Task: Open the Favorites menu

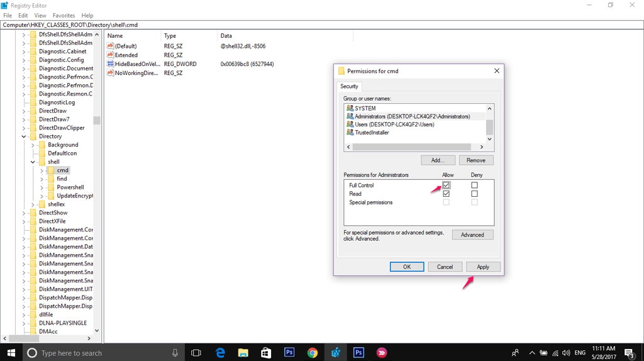Action: tap(64, 15)
